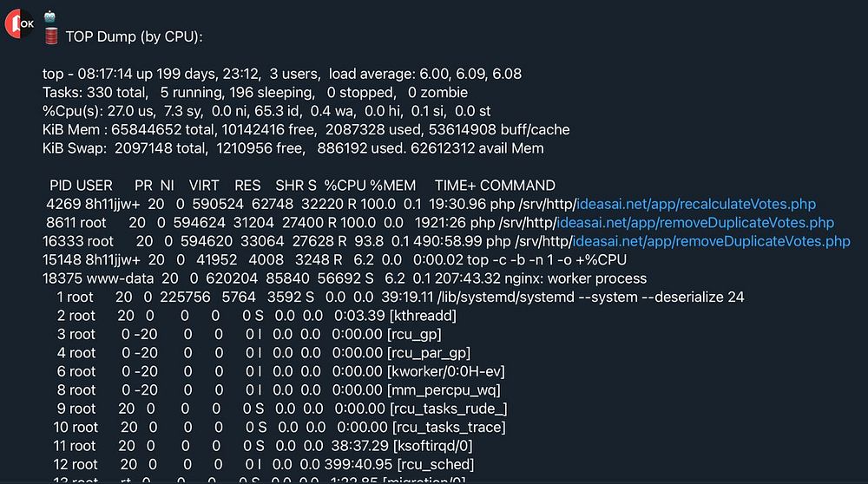The image size is (868, 484).
Task: Click the nginx worker process row
Action: pyautogui.click(x=345, y=278)
